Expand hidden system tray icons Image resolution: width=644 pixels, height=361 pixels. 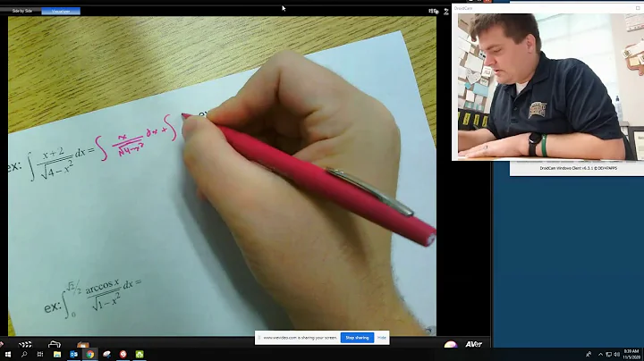(600, 355)
